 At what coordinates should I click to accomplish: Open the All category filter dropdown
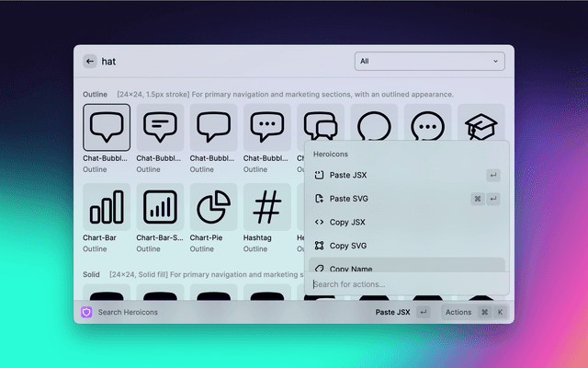pos(429,62)
